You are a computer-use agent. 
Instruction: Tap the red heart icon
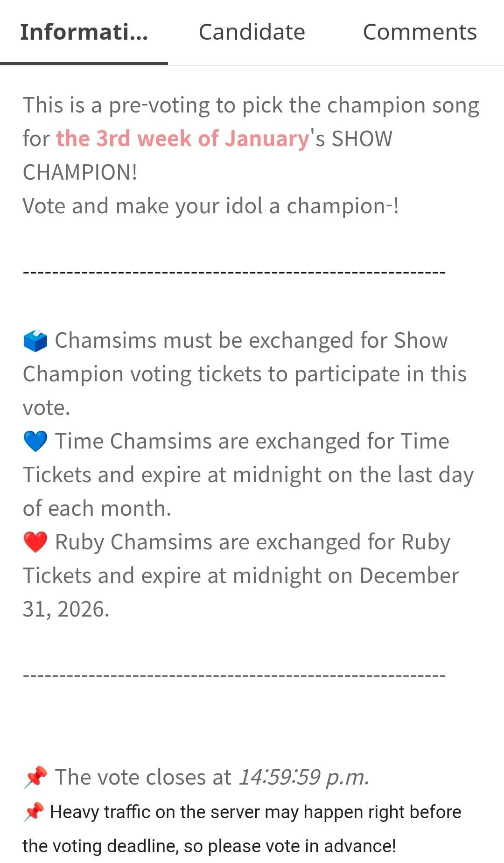click(x=35, y=542)
